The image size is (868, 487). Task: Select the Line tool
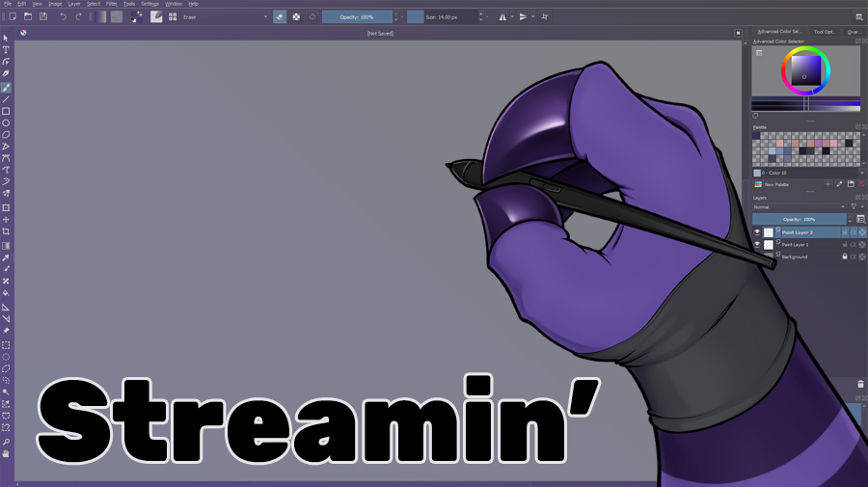click(x=6, y=99)
